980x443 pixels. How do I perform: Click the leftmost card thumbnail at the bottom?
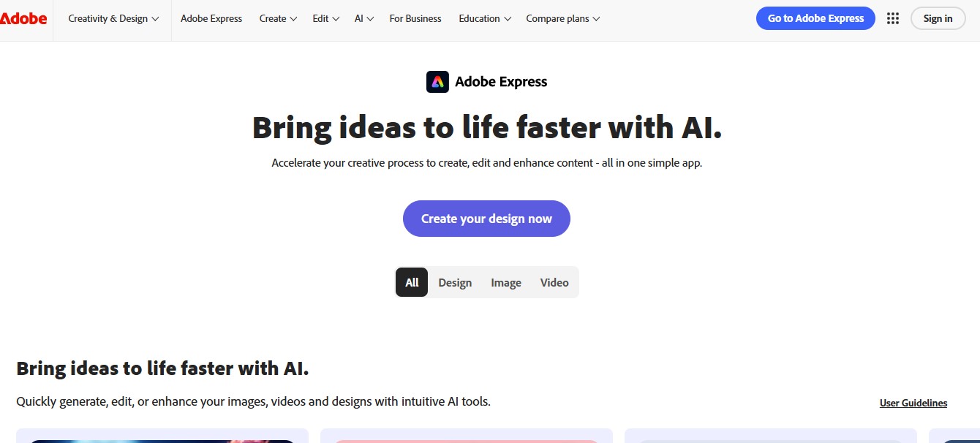(x=162, y=437)
